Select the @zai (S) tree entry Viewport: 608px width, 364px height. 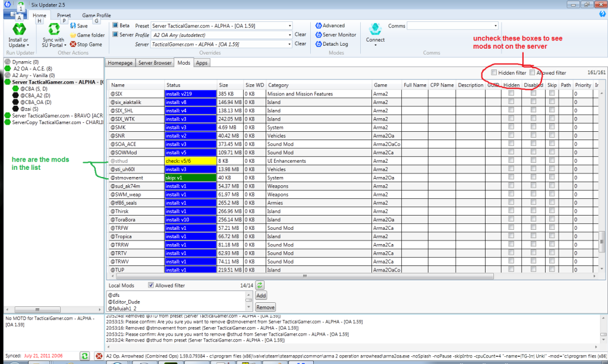(29, 109)
